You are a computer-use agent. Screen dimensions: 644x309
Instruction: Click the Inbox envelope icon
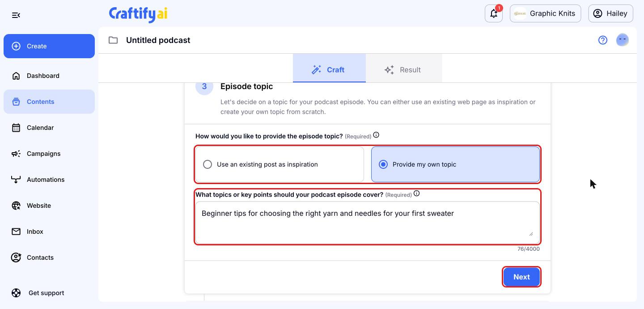16,232
